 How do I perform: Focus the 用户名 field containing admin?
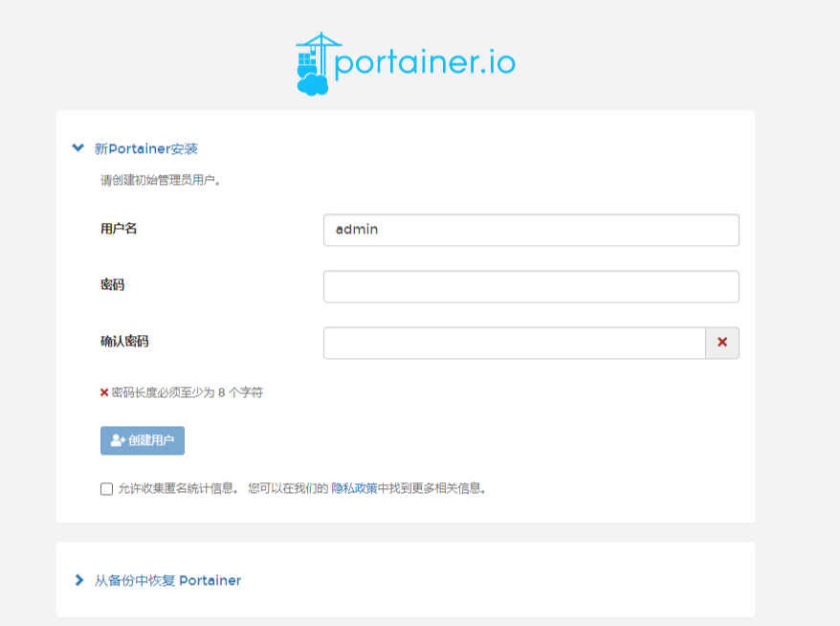[x=531, y=230]
